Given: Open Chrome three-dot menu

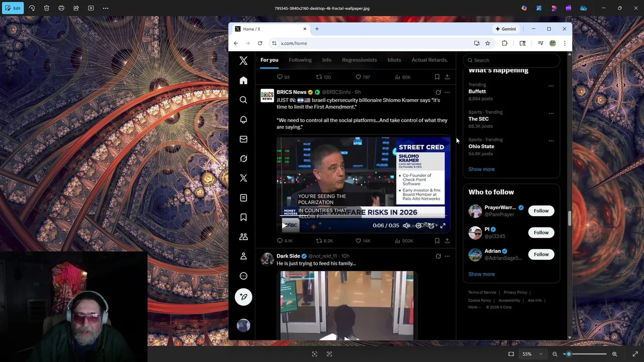Looking at the screenshot, I should tap(565, 43).
